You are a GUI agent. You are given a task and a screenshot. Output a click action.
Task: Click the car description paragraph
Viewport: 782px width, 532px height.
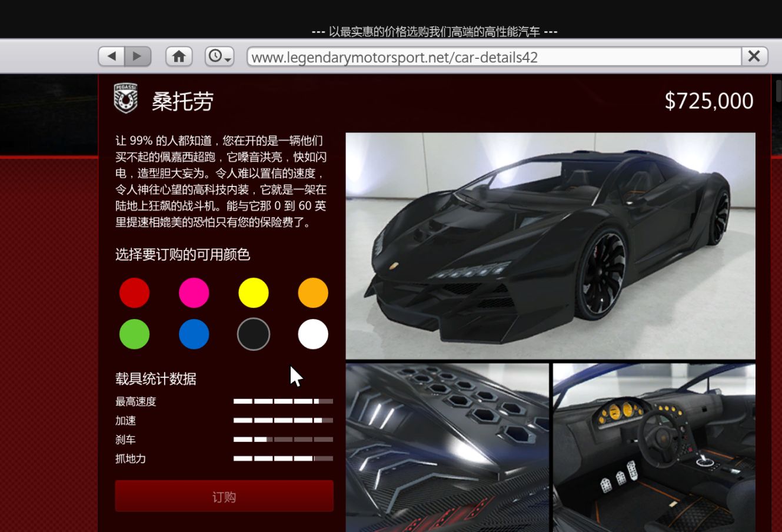pyautogui.click(x=221, y=181)
